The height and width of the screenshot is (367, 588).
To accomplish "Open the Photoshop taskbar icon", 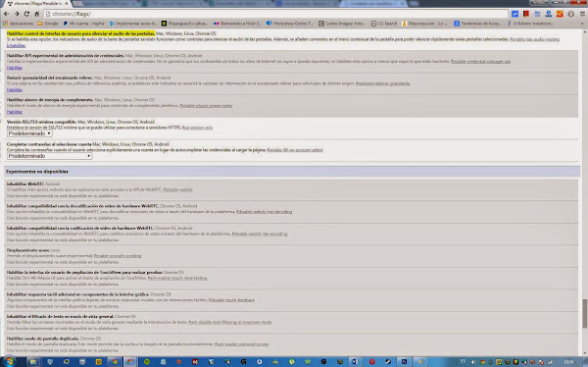I will pyautogui.click(x=404, y=362).
